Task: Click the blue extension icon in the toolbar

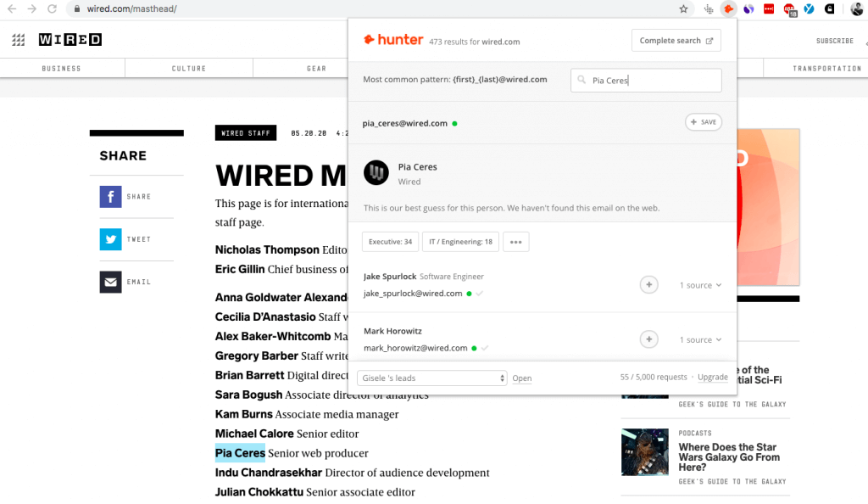Action: click(x=810, y=8)
